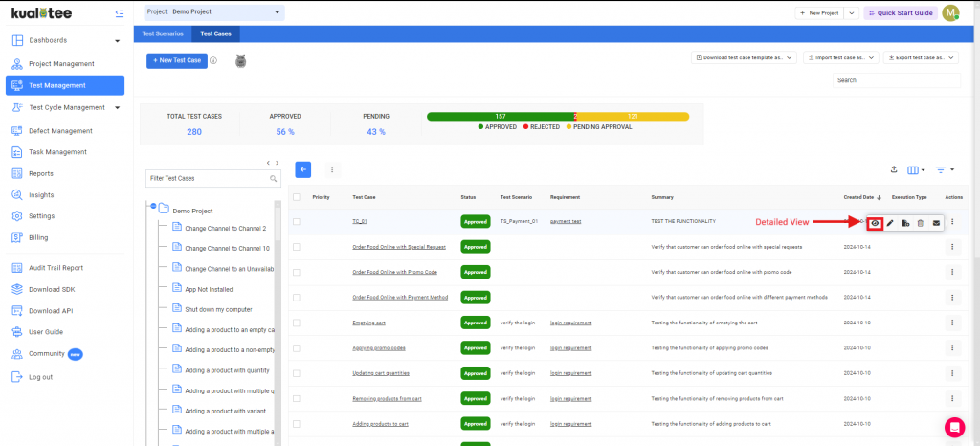Open Reports from sidebar

coord(40,173)
